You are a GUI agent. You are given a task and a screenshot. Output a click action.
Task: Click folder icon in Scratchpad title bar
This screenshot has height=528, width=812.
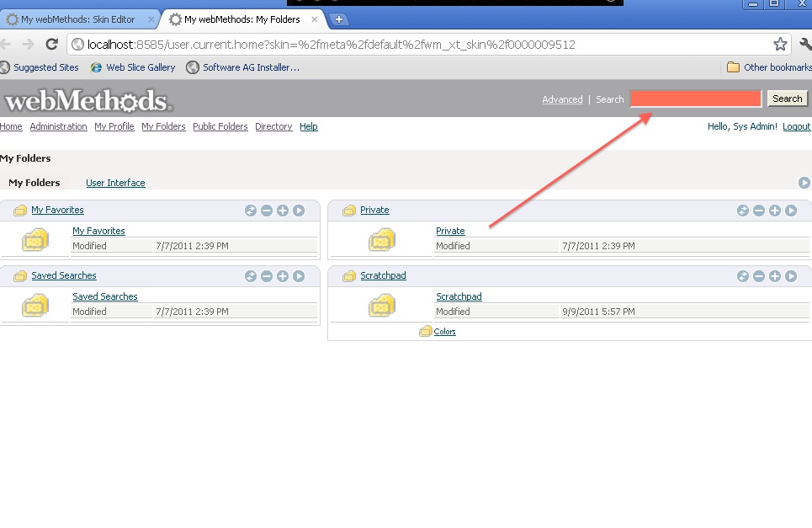pyautogui.click(x=349, y=276)
